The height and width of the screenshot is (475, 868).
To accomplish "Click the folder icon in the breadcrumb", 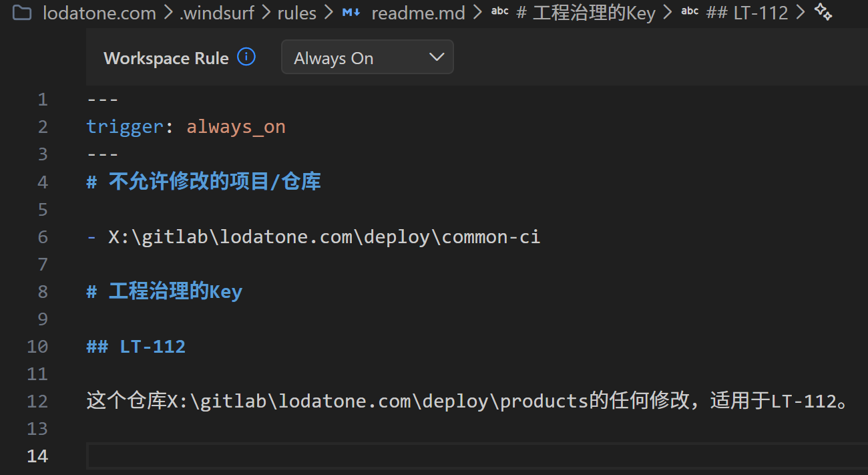I will [x=22, y=13].
